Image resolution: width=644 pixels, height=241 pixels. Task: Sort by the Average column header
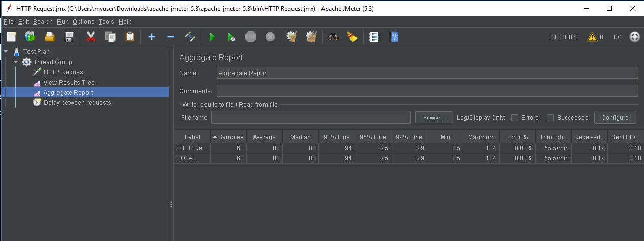(265, 137)
